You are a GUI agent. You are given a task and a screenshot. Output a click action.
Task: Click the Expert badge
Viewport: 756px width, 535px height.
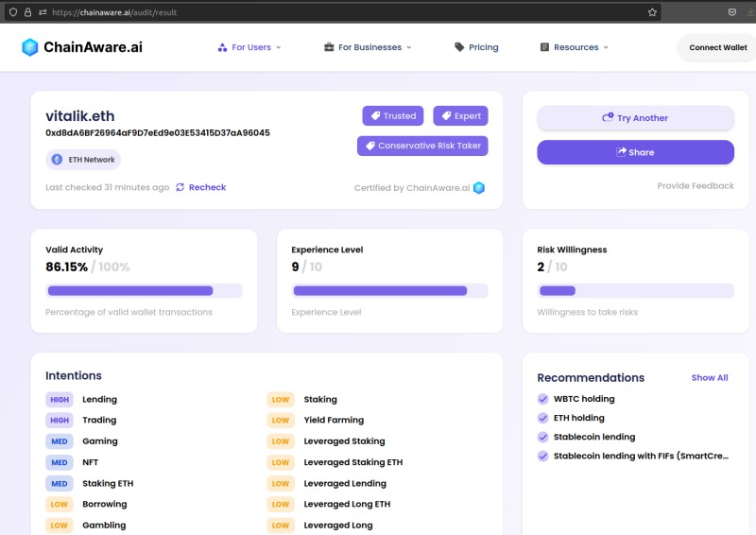click(x=460, y=115)
